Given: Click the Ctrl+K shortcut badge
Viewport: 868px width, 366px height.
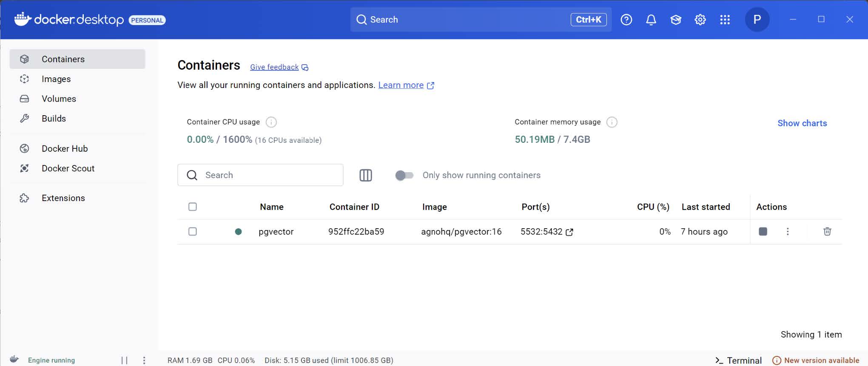Looking at the screenshot, I should 589,20.
